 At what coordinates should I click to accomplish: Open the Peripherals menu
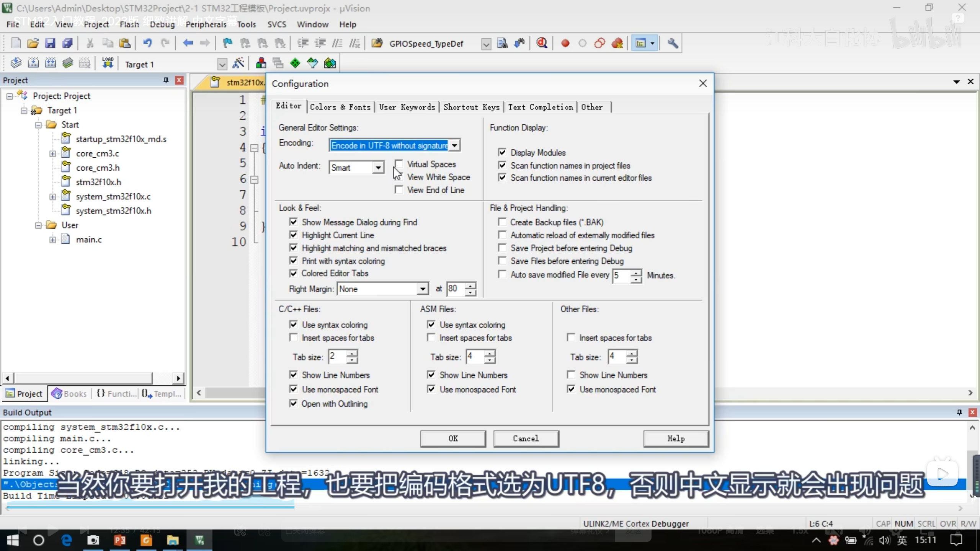(206, 24)
